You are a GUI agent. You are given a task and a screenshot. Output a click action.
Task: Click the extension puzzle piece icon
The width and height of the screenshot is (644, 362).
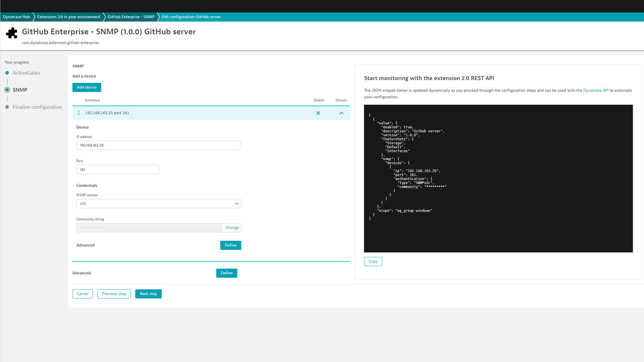click(12, 33)
